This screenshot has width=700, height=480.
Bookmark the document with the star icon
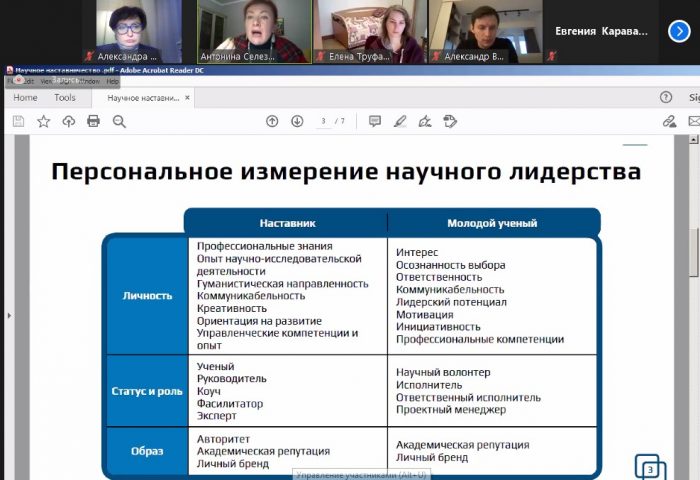[43, 121]
